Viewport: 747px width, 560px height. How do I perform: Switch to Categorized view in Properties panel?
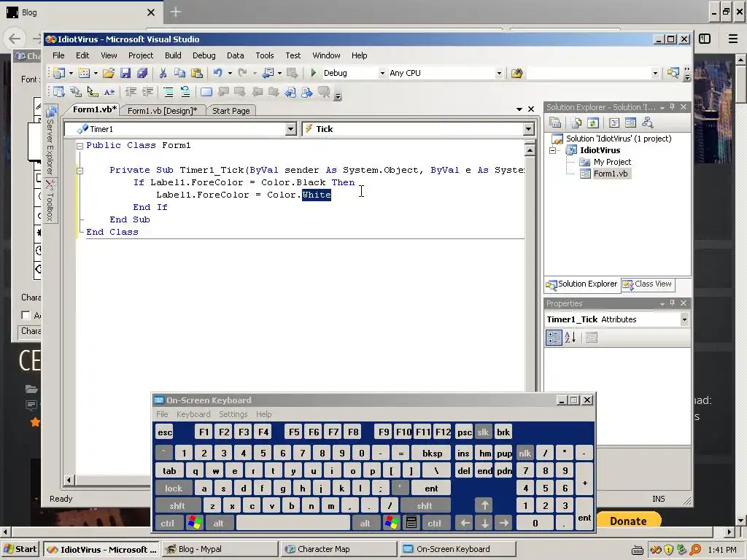554,338
